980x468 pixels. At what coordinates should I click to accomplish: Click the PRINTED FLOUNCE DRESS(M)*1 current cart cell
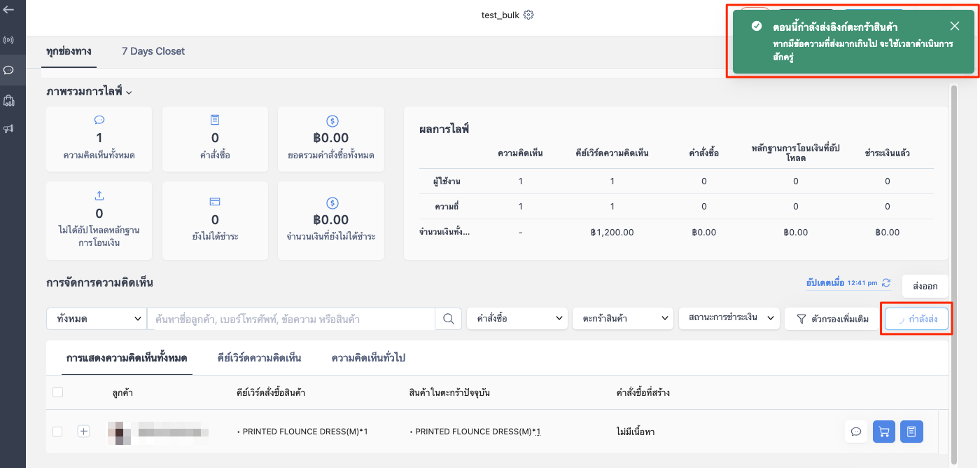[x=475, y=432]
